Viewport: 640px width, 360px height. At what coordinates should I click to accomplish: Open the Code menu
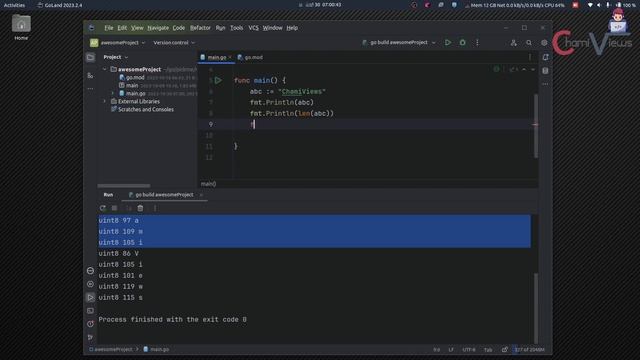(x=179, y=28)
